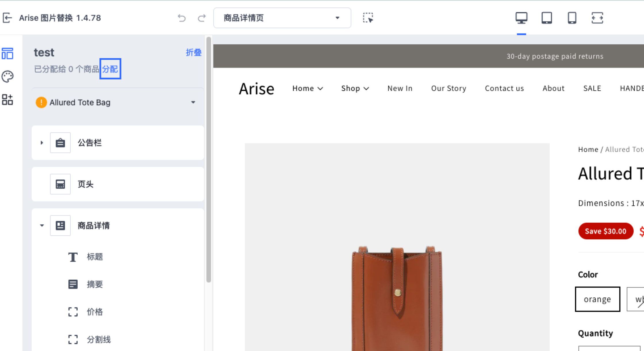Click the orange warning icon beside Allured Tote Bag
644x351 pixels.
coord(41,102)
